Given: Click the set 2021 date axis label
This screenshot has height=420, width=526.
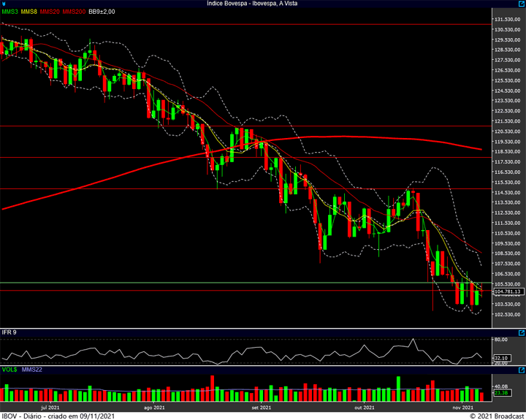Looking at the screenshot, I should click(261, 408).
